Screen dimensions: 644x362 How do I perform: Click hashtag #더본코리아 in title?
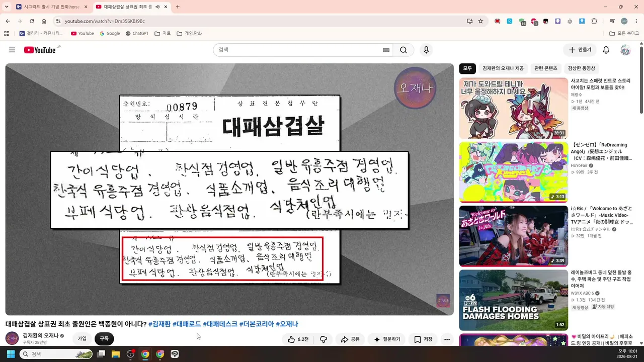tap(257, 324)
